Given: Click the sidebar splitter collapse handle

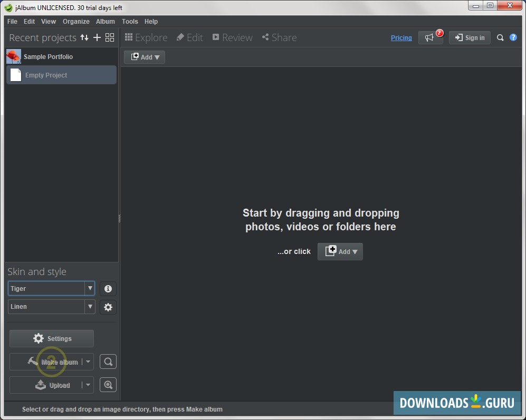Looking at the screenshot, I should (x=119, y=219).
